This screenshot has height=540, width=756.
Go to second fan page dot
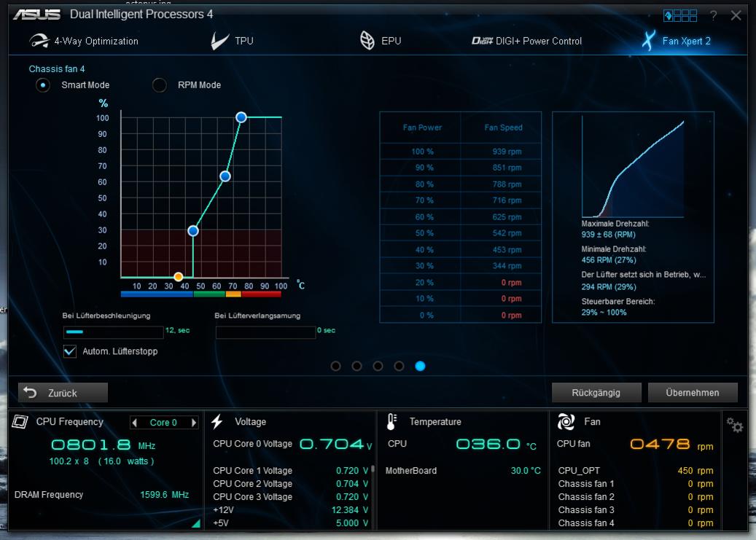pyautogui.click(x=356, y=366)
